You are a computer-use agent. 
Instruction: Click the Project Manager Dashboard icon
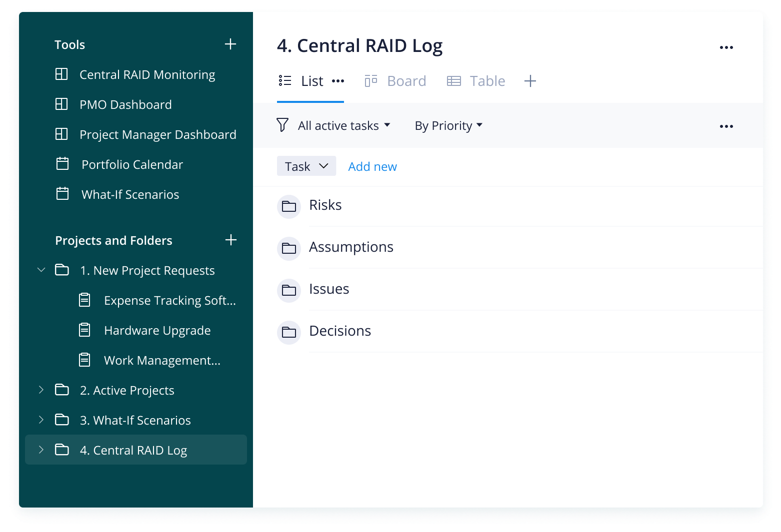(x=61, y=134)
